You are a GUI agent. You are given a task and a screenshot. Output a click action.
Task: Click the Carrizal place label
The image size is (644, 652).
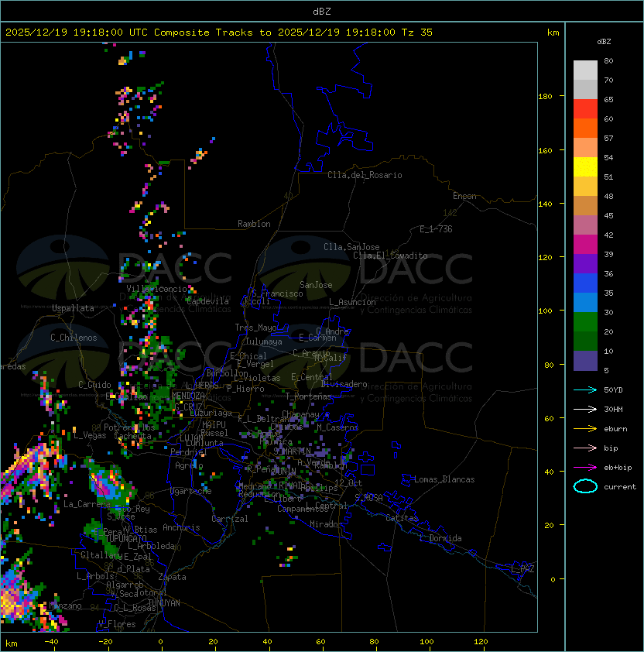coord(230,519)
